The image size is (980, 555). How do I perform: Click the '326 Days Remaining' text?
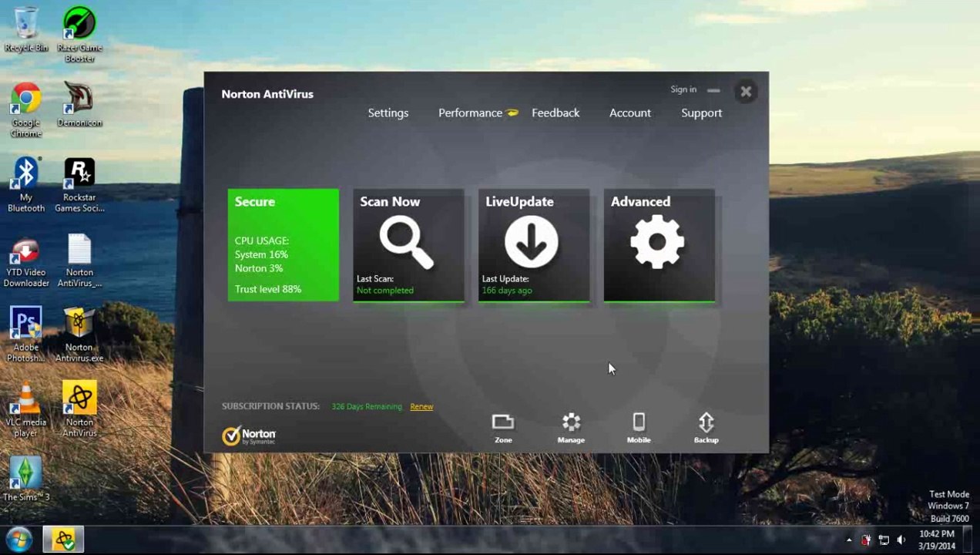tap(367, 406)
